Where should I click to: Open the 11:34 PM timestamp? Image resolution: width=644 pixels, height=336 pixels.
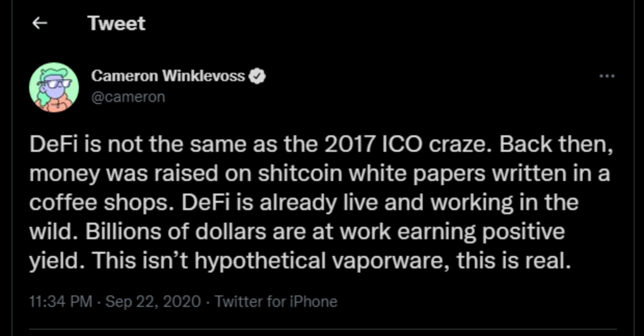point(61,301)
